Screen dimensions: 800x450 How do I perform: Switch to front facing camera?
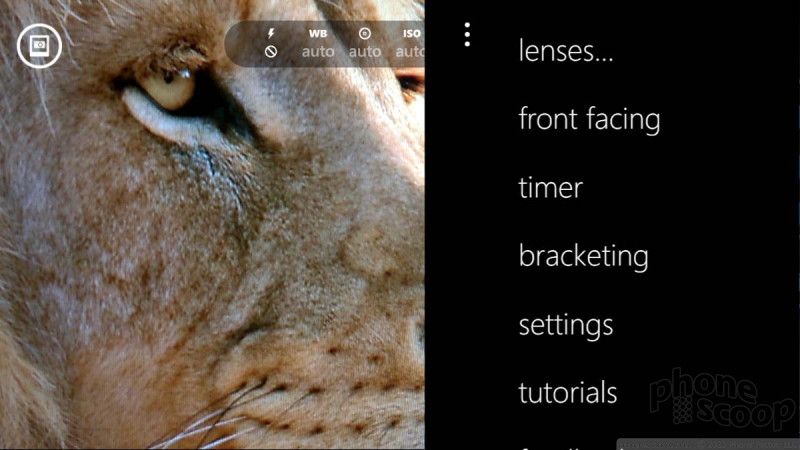pyautogui.click(x=589, y=119)
